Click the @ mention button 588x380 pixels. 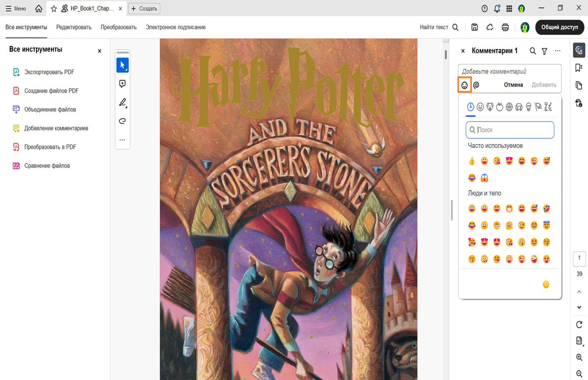click(476, 85)
